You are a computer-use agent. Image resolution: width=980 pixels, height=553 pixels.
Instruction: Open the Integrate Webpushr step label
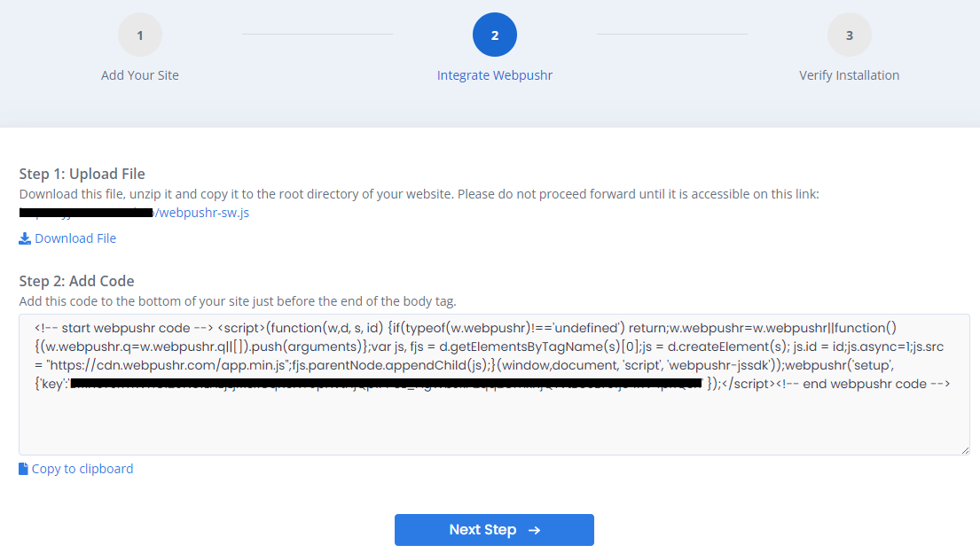tap(494, 75)
